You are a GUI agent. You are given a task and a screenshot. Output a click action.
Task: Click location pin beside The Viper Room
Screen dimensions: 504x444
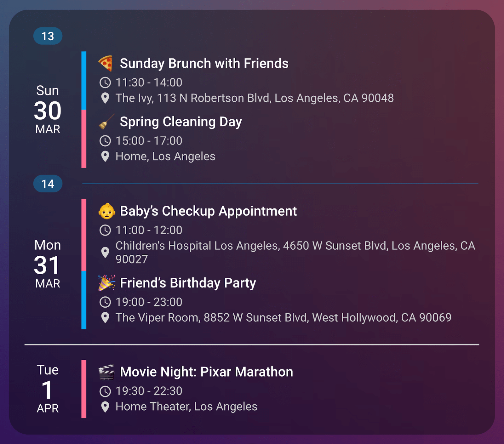105,318
